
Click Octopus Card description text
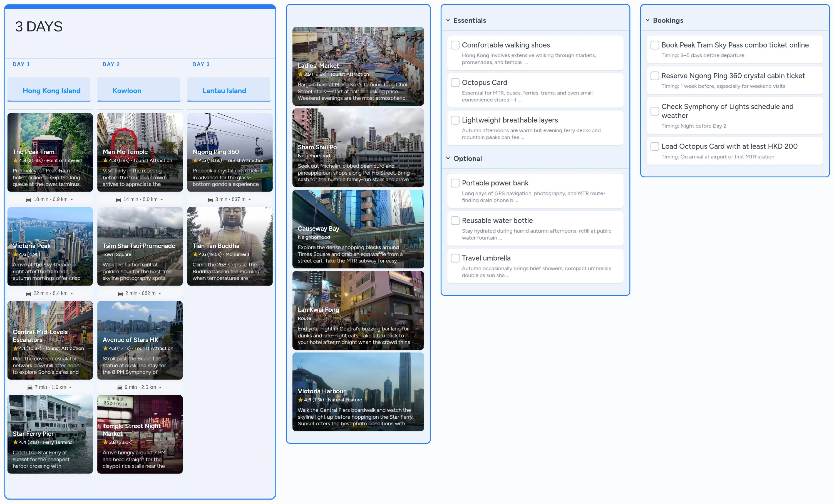tap(527, 96)
